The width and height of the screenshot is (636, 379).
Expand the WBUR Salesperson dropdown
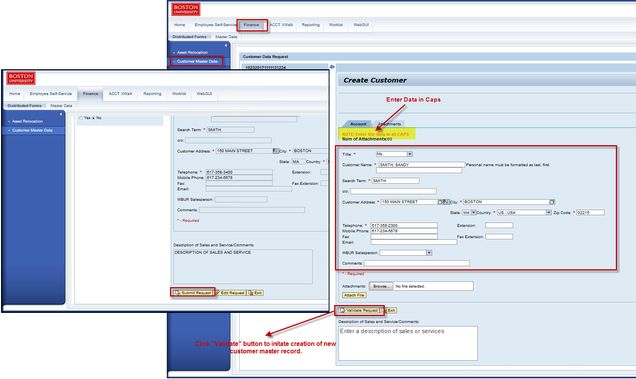[x=429, y=253]
